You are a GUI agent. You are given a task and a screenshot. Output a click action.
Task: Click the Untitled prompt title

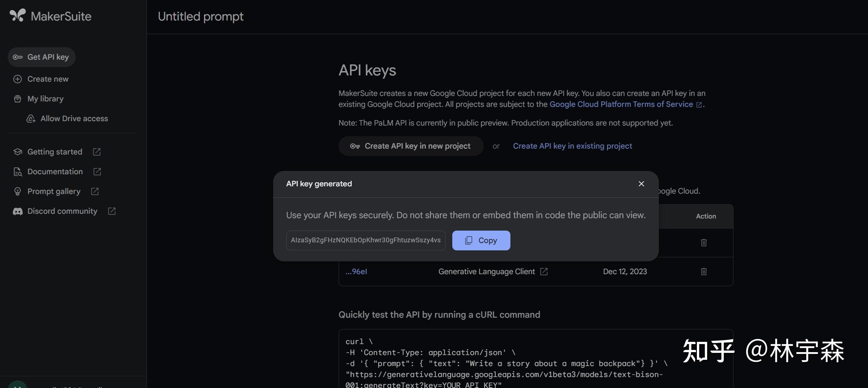[200, 16]
